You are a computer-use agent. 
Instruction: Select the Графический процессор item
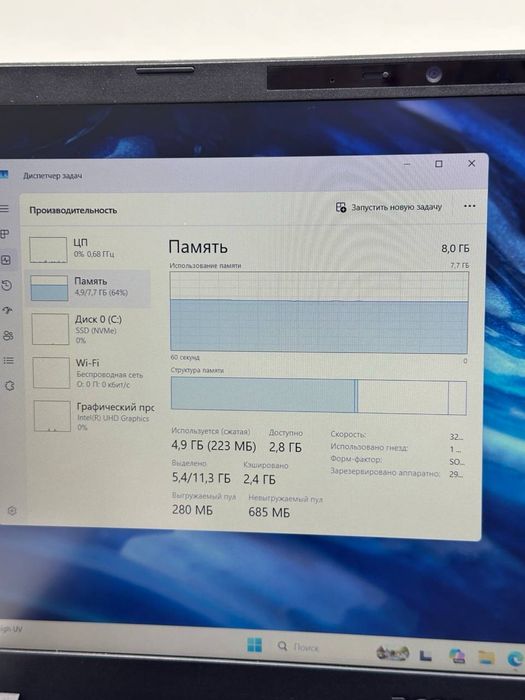(93, 416)
